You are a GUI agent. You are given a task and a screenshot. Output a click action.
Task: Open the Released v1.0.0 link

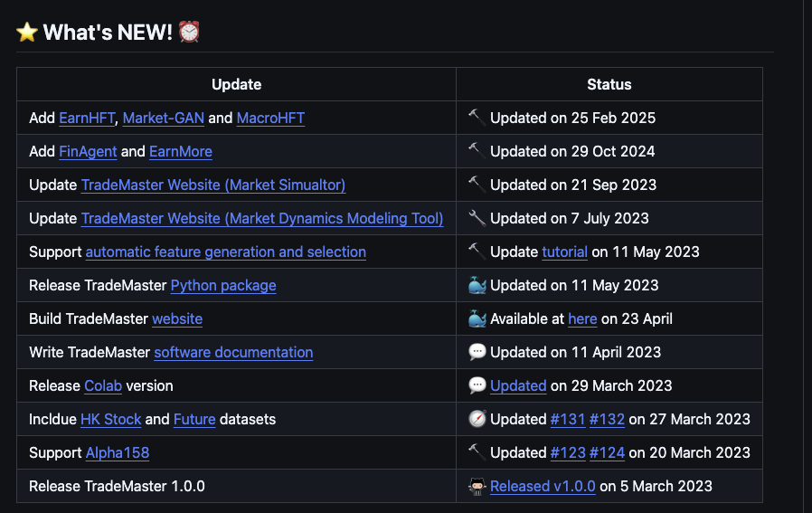543,486
